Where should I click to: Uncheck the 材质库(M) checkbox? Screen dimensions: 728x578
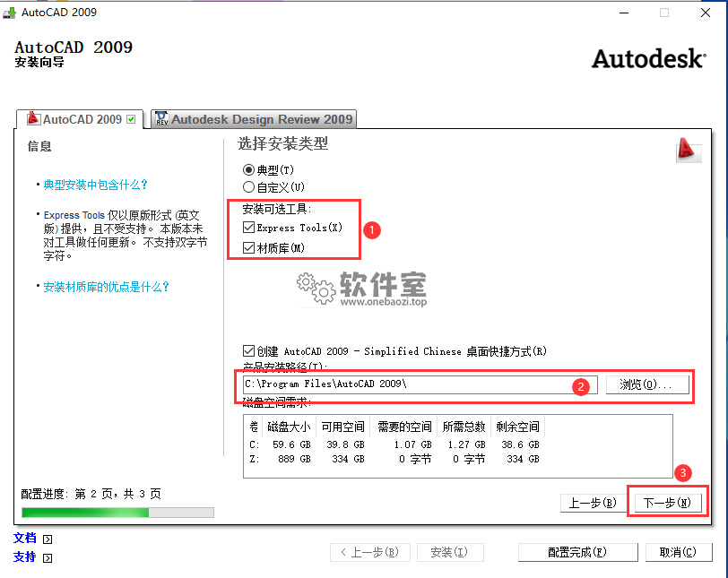249,247
